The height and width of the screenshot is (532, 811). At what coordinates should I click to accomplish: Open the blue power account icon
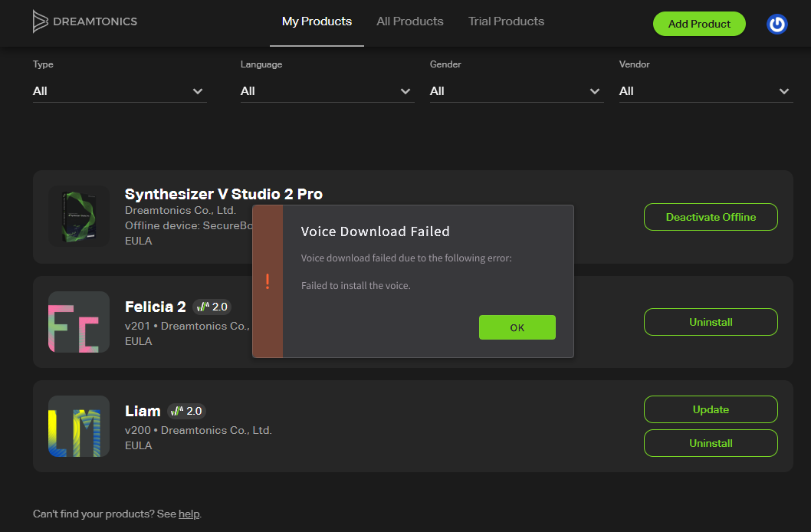click(777, 24)
